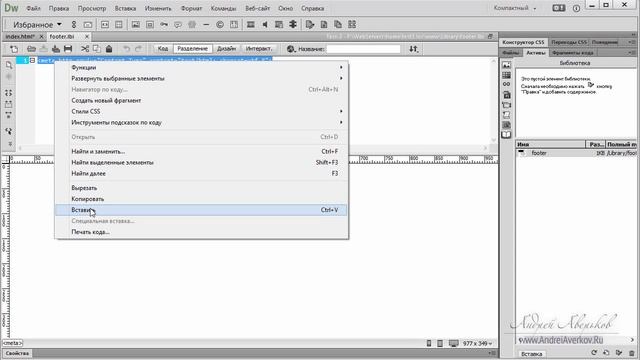Show Library book category in Assets panel
The width and height of the screenshot is (640, 360).
pyautogui.click(x=507, y=135)
